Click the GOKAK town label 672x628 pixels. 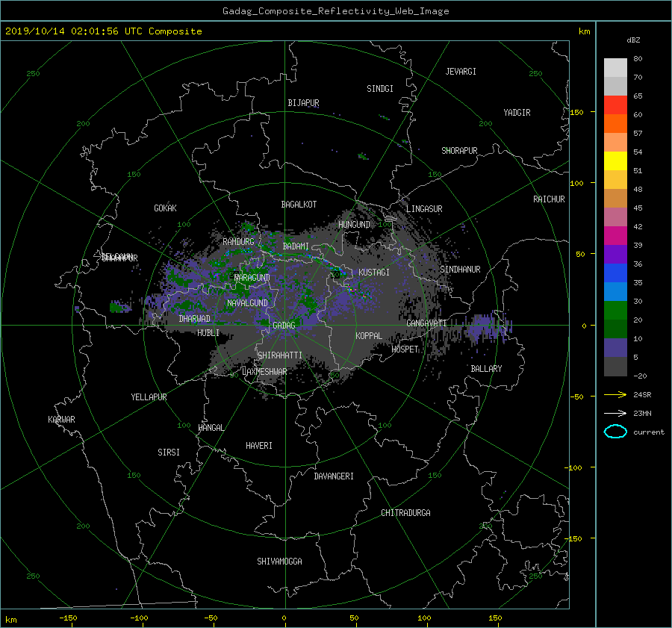pyautogui.click(x=166, y=208)
